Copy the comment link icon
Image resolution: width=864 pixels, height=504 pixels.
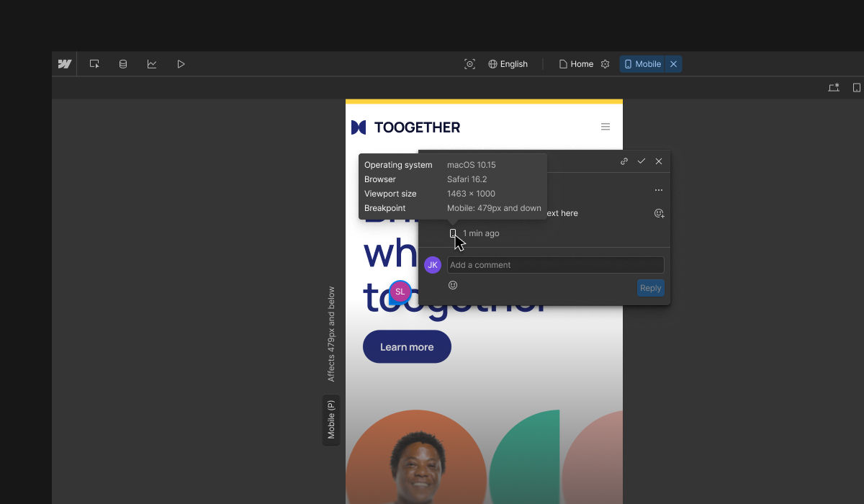click(x=624, y=161)
